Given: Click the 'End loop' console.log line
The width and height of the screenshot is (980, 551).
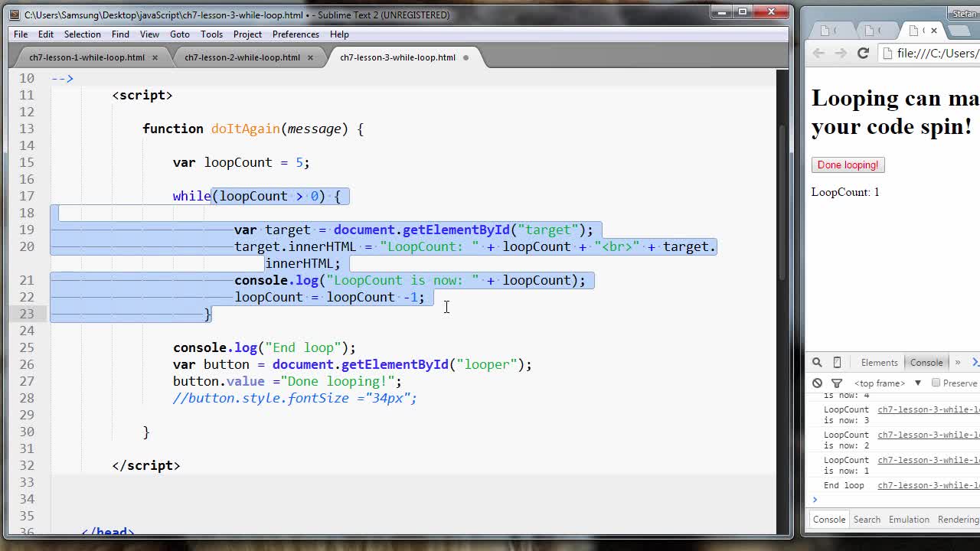Looking at the screenshot, I should point(264,347).
